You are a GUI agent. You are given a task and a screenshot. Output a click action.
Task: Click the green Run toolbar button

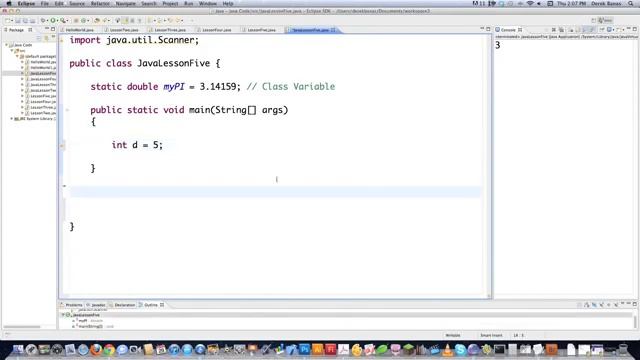point(53,20)
